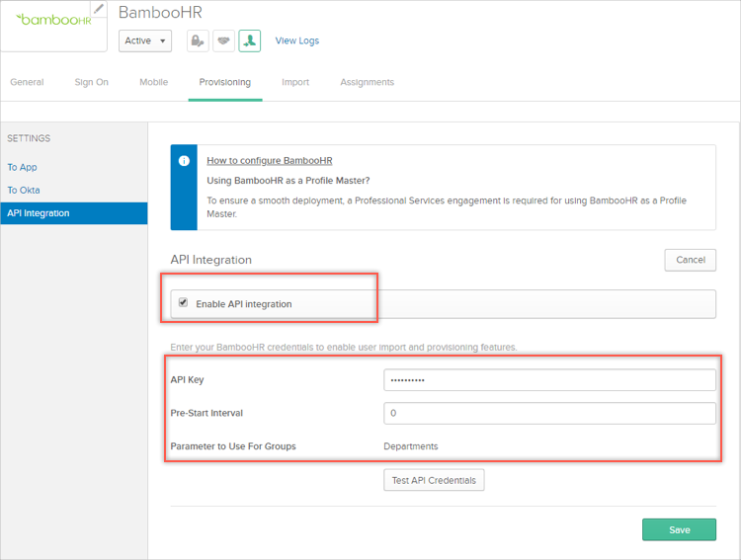
Task: Focus the API Key input field
Action: point(549,380)
